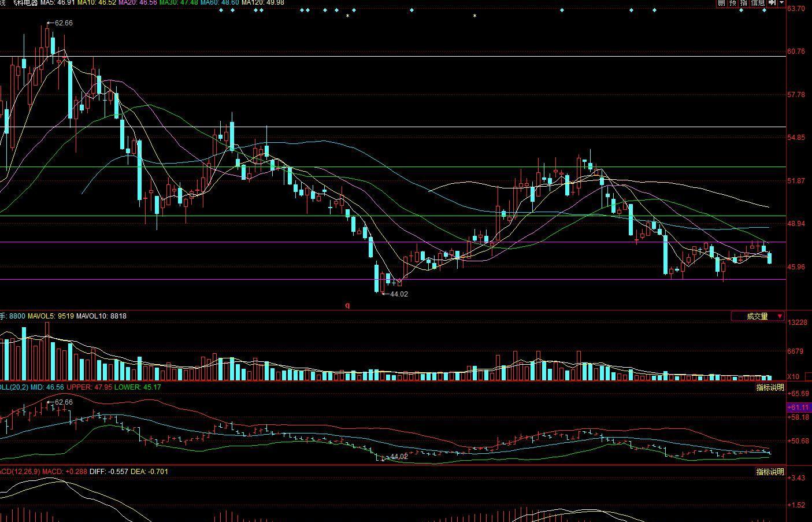The image size is (812, 522).
Task: Click the X10 volume scale label
Action: [x=794, y=377]
